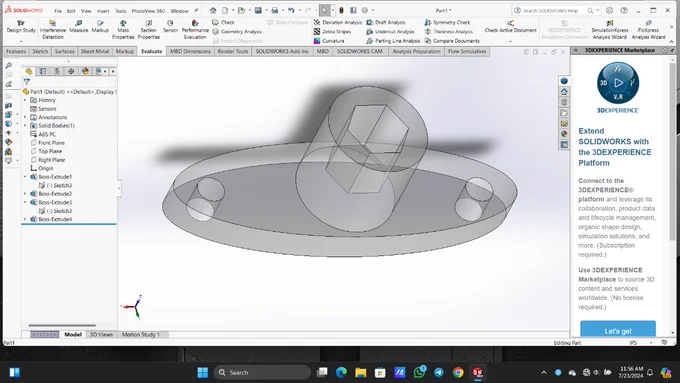This screenshot has width=680, height=383.
Task: Open the Tools menu
Action: point(121,11)
